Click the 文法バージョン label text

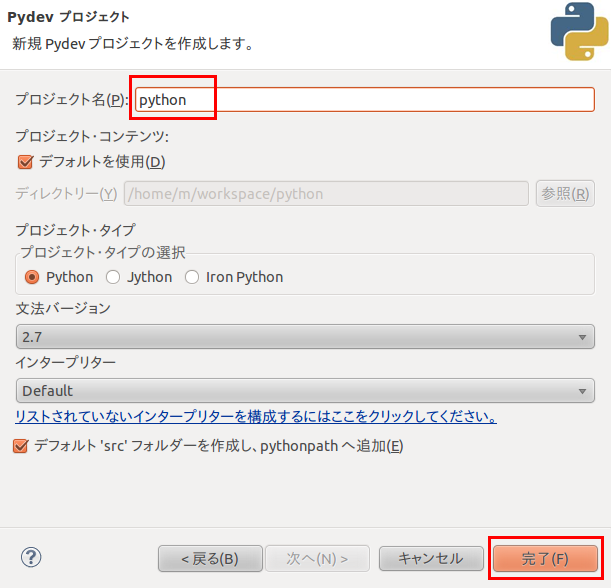pos(63,308)
